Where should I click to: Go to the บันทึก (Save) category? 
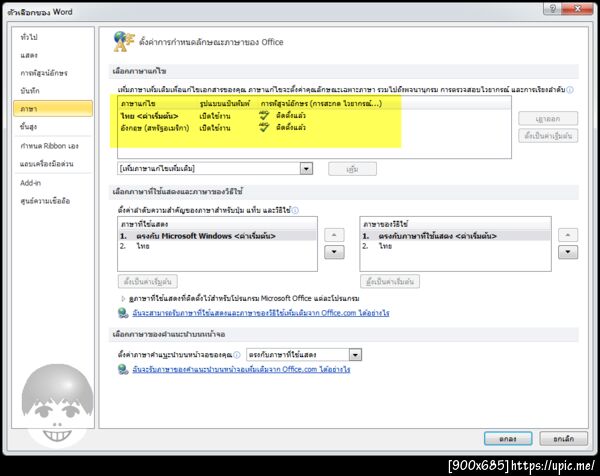click(30, 91)
